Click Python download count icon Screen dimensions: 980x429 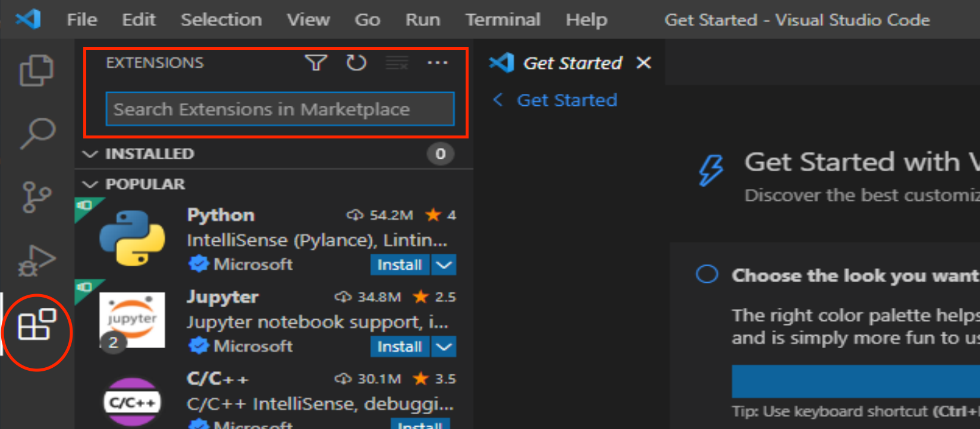click(x=355, y=215)
